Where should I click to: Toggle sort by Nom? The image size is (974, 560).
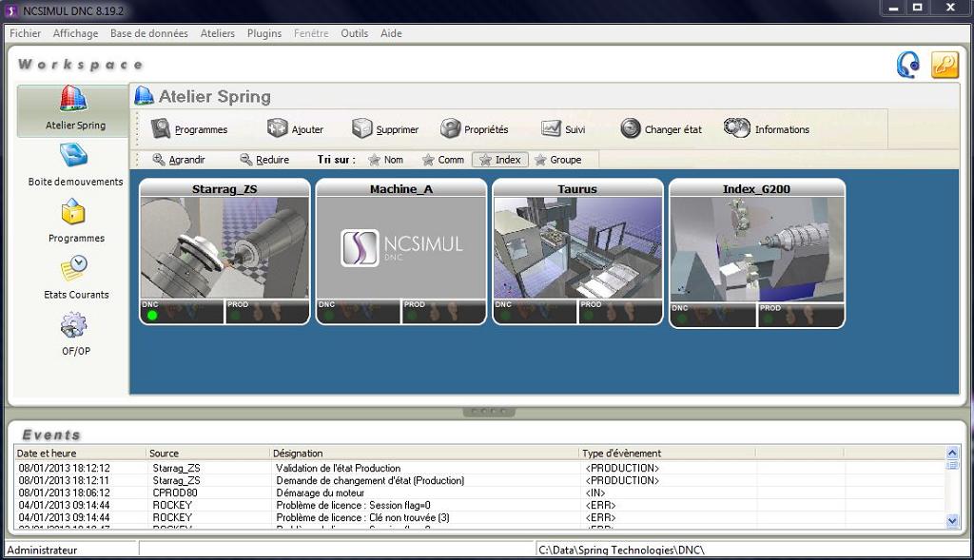tap(386, 160)
